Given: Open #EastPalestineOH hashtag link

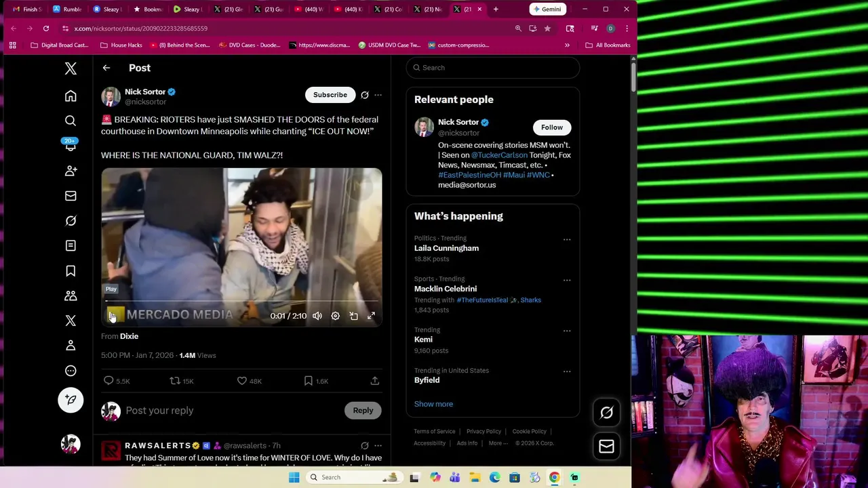Looking at the screenshot, I should pos(469,175).
